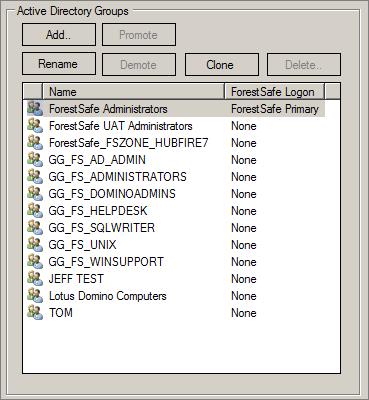
Task: Click None value in JEFF TEST row
Action: (244, 279)
